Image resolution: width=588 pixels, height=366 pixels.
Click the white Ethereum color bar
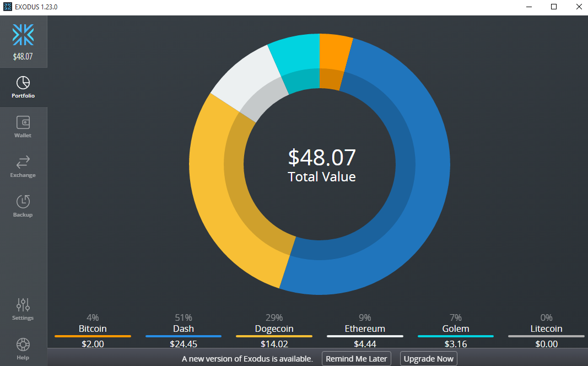(x=365, y=336)
